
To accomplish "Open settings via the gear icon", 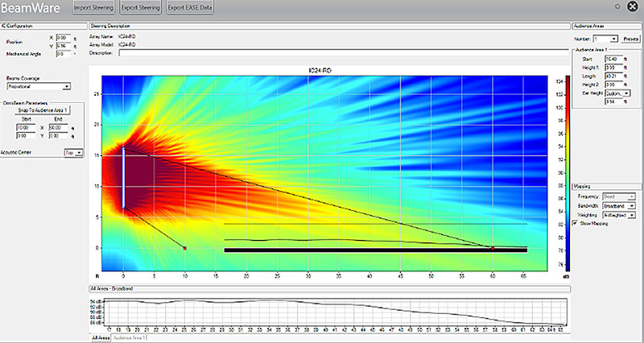I will click(617, 6).
